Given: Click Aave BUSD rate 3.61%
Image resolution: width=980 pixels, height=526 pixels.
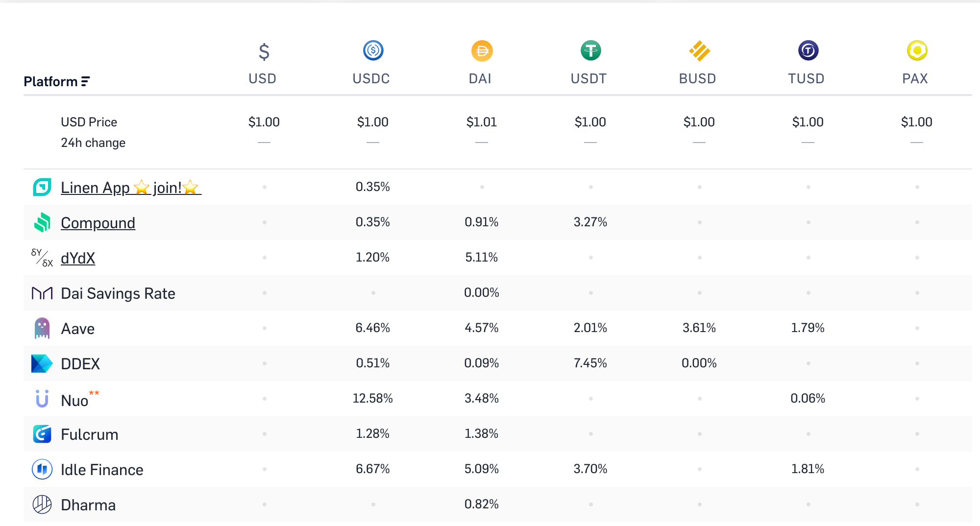Looking at the screenshot, I should (699, 328).
